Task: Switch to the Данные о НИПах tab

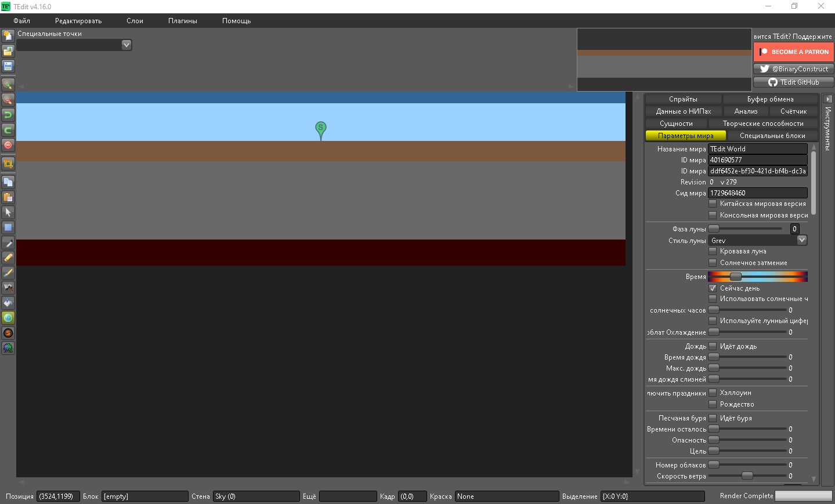Action: [x=684, y=111]
